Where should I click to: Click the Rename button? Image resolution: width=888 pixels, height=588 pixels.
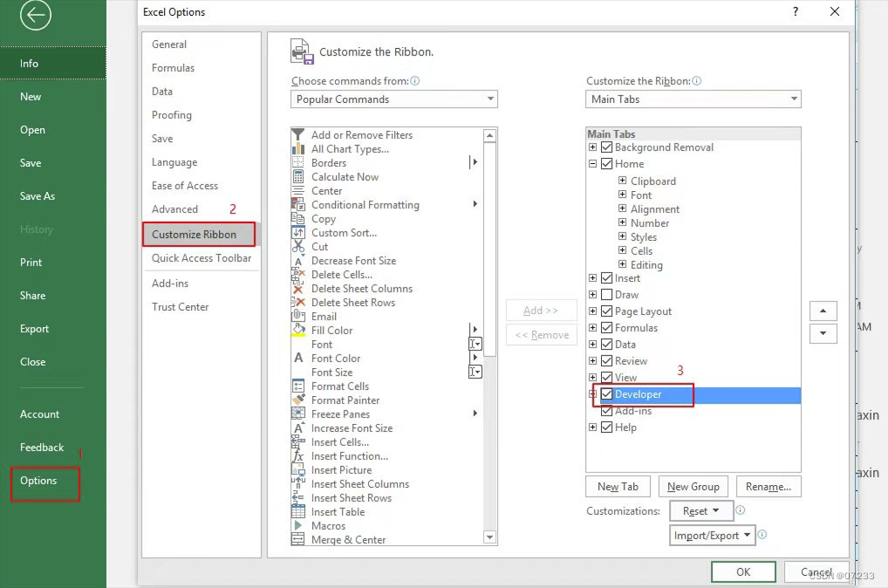point(768,487)
